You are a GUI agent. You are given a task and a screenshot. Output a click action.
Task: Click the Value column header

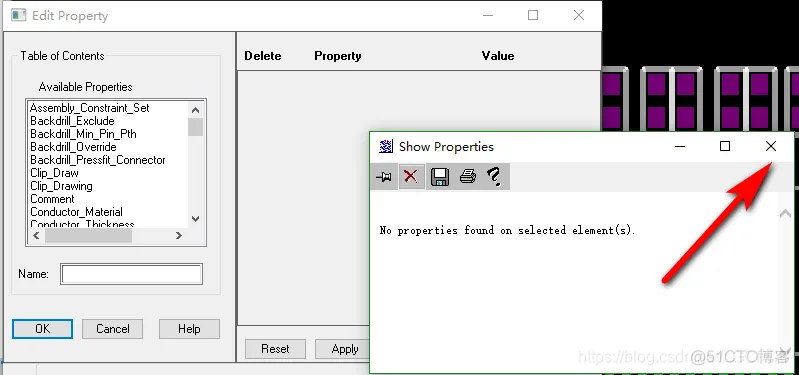pos(498,56)
